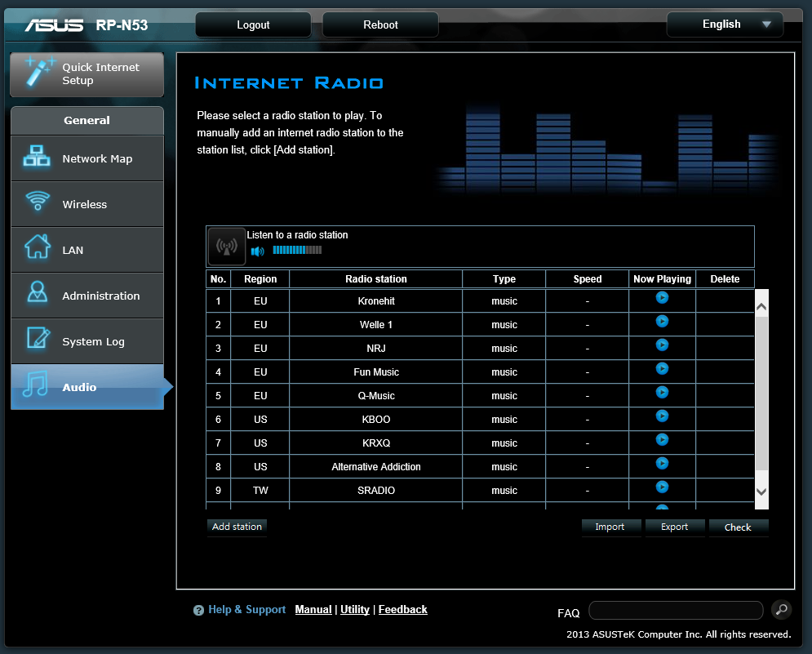812x654 pixels.
Task: Click the Reboot button
Action: [x=380, y=24]
